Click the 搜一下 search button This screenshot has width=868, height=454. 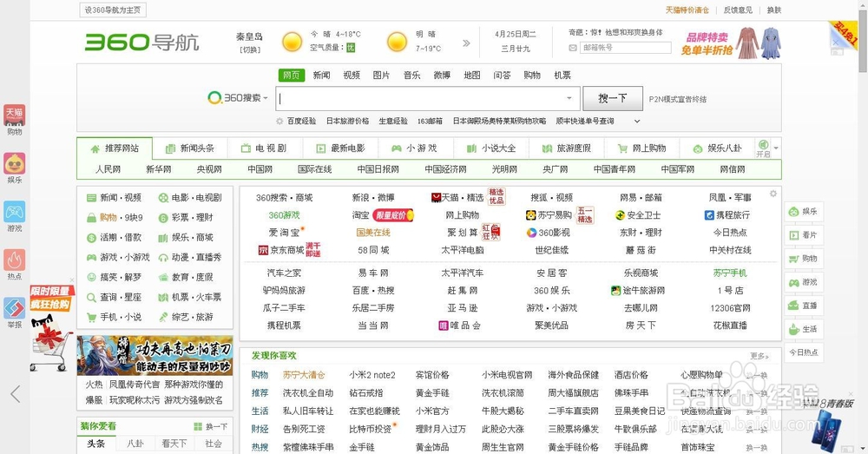(x=613, y=98)
